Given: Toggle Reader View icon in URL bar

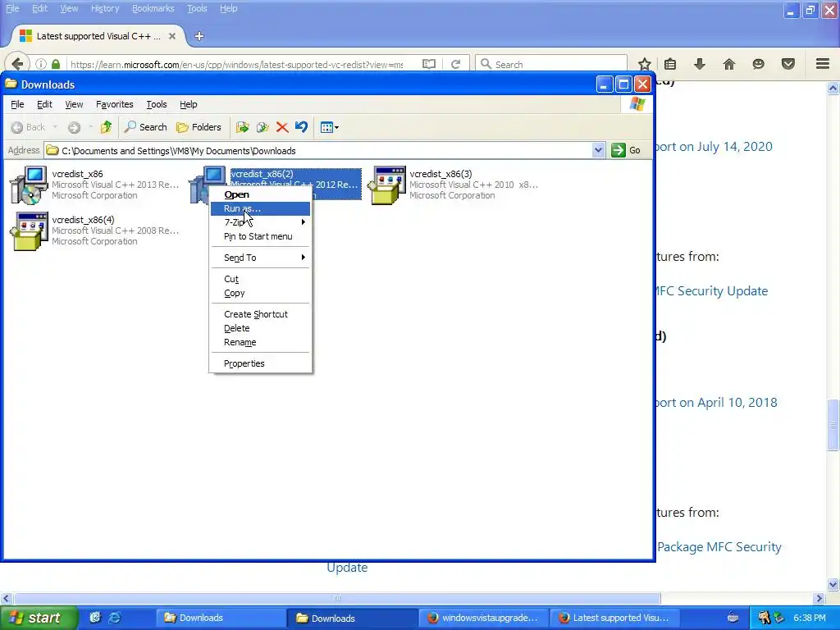Looking at the screenshot, I should [429, 64].
